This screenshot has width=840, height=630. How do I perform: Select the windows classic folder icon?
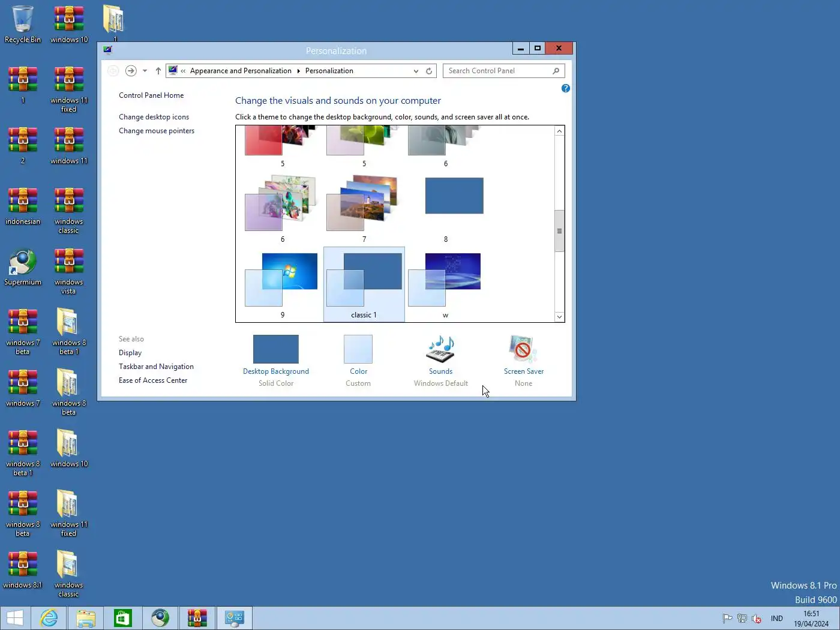pyautogui.click(x=69, y=574)
